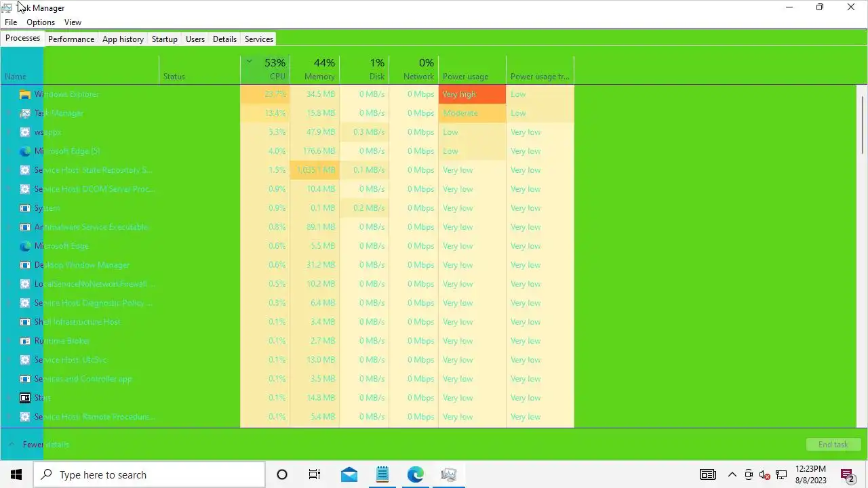
Task: Click the Desktop Window Manager process icon
Action: click(25, 265)
